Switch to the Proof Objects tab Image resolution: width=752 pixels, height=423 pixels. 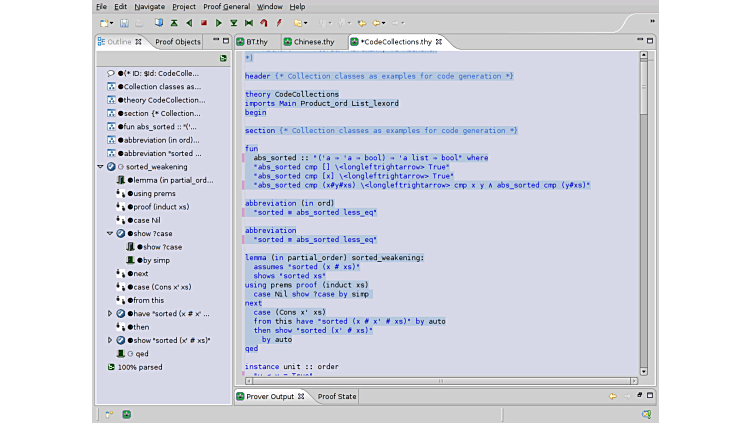178,42
